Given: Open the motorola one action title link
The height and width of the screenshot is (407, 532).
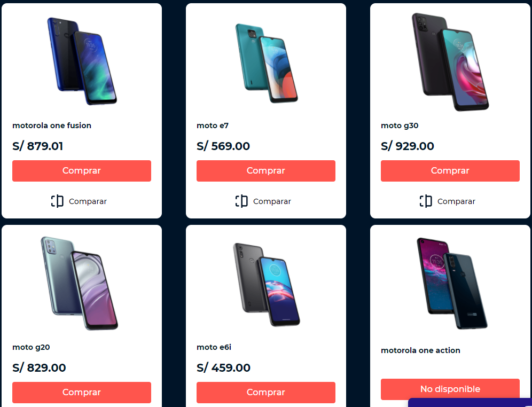Looking at the screenshot, I should pos(421,350).
